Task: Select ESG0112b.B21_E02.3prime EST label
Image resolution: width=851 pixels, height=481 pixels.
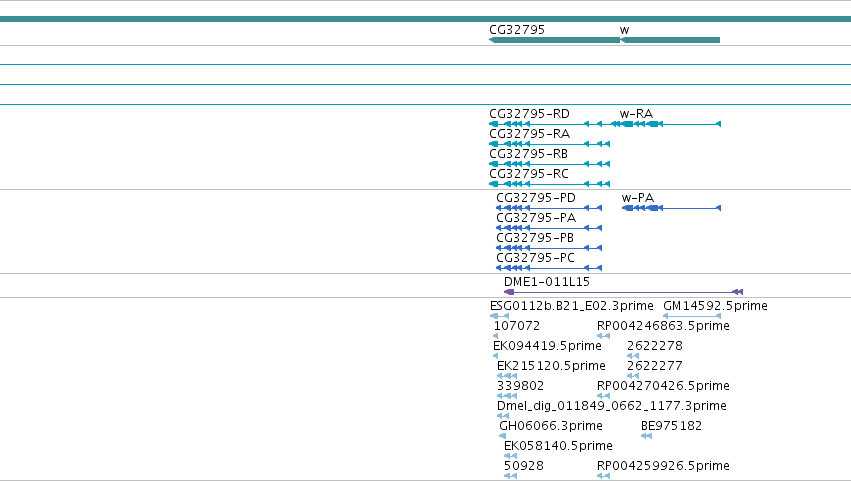Action: tap(571, 306)
